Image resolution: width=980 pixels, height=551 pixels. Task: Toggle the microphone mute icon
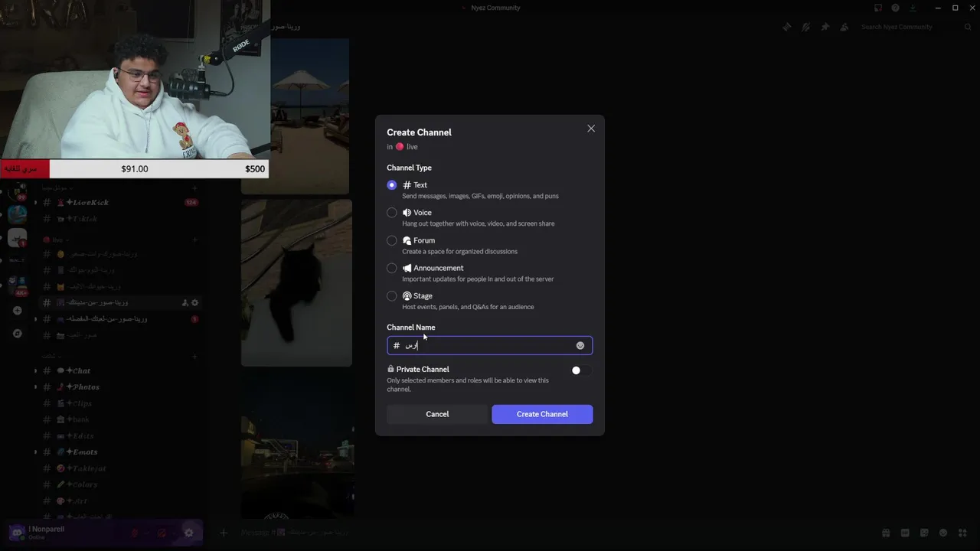135,533
